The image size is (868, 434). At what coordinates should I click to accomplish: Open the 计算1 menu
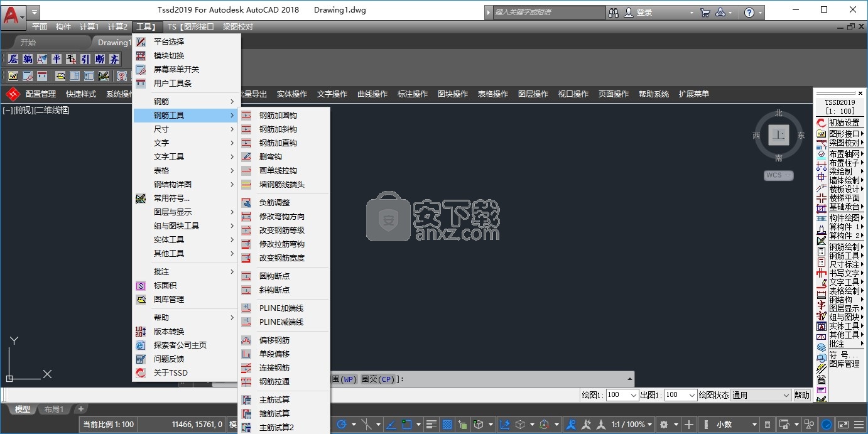89,27
